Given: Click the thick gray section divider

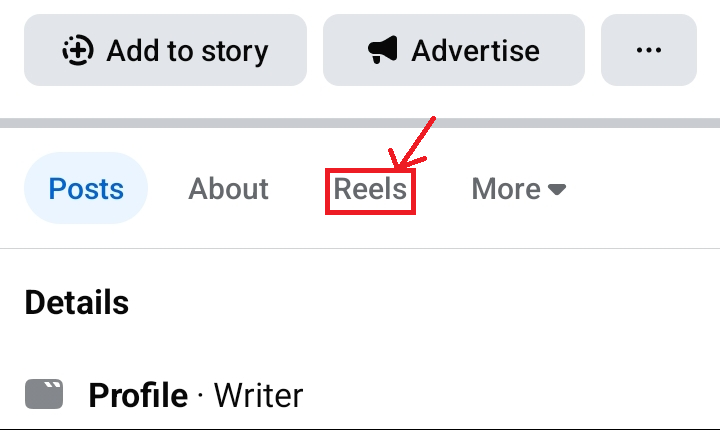Looking at the screenshot, I should (360, 123).
